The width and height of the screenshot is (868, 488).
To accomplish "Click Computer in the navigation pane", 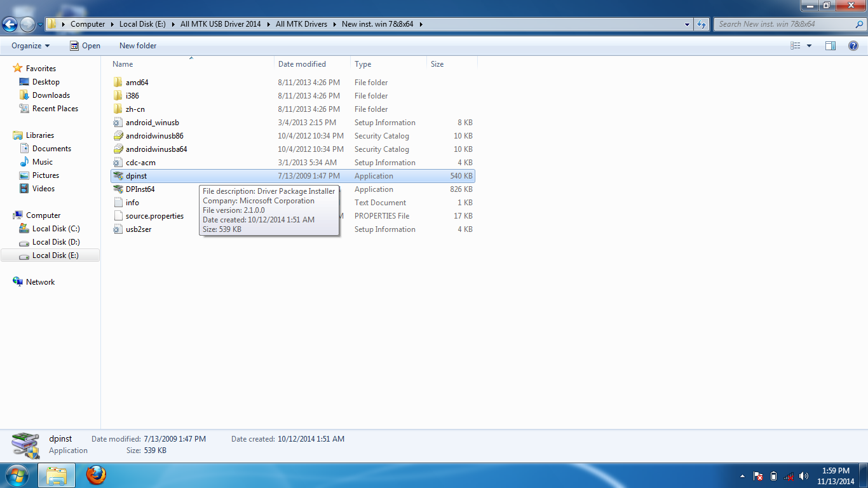I will (x=43, y=215).
